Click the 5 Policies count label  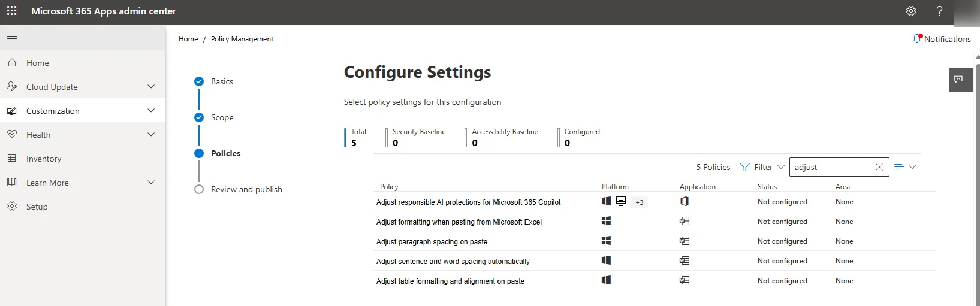tap(713, 167)
